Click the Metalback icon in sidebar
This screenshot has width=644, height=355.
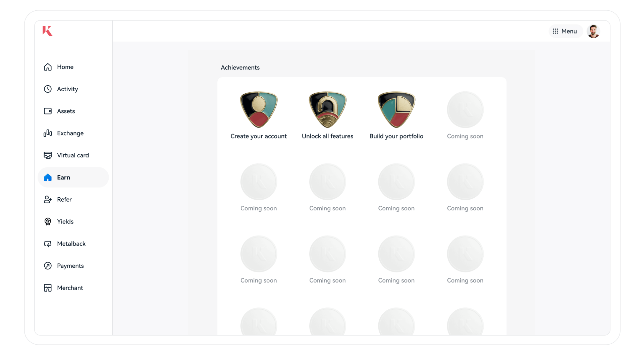[x=48, y=244]
